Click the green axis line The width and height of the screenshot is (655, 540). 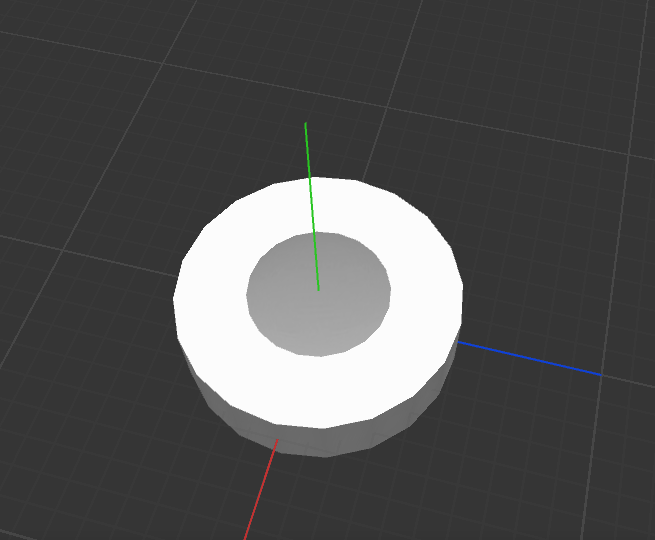click(x=312, y=206)
